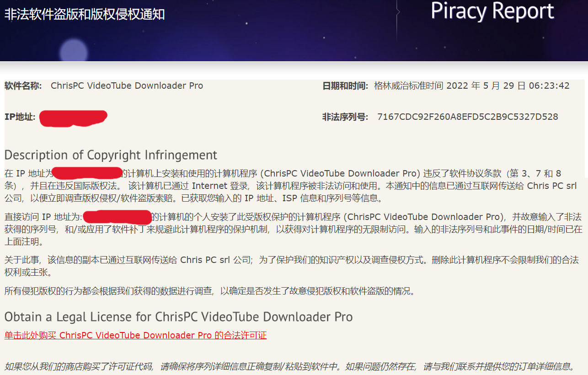
Task: Click the italic note beginning 如果您从我们的商店购买了许可证代码
Action: pyautogui.click(x=289, y=366)
